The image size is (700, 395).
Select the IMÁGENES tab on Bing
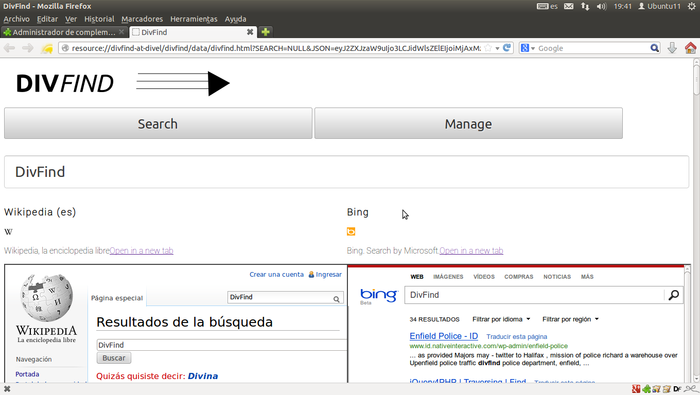pos(448,277)
